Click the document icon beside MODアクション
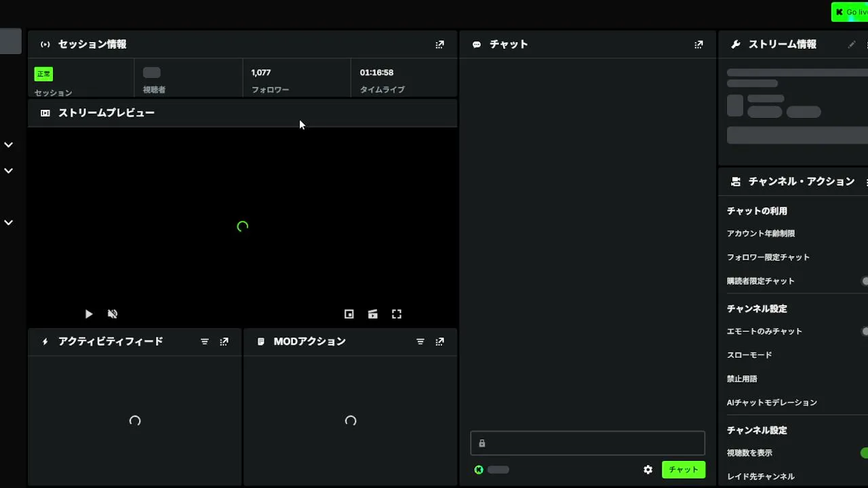 (x=261, y=342)
